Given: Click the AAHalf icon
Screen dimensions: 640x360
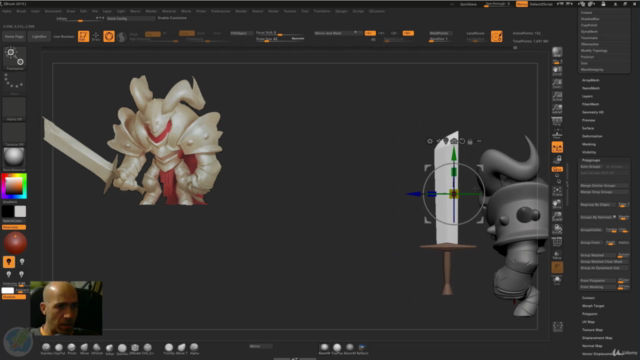Looking at the screenshot, I should [x=557, y=109].
